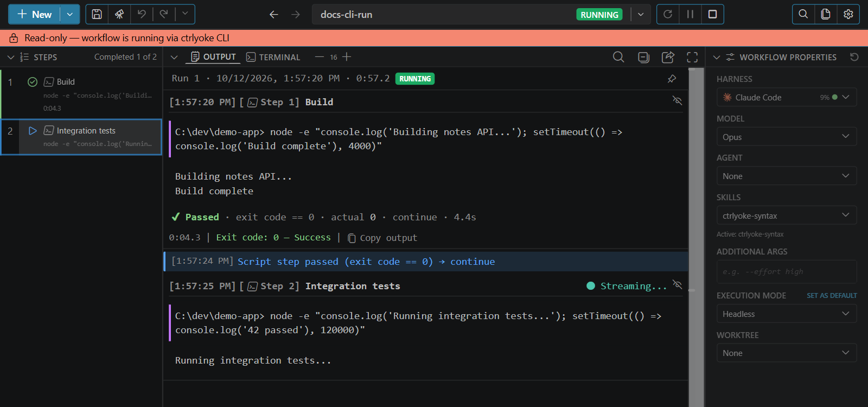The width and height of the screenshot is (868, 407).
Task: Decrease output font size with minus
Action: [x=320, y=57]
